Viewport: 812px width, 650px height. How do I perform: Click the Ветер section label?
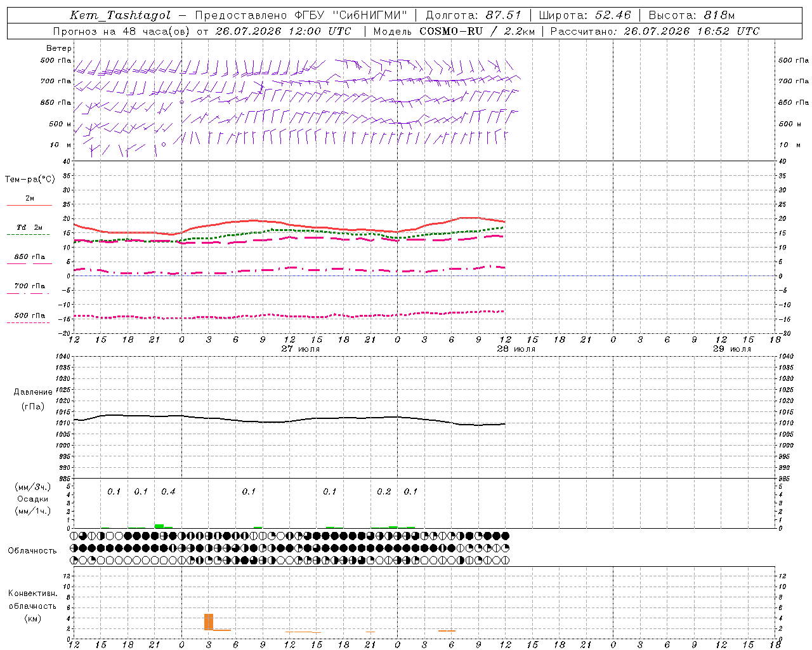59,48
